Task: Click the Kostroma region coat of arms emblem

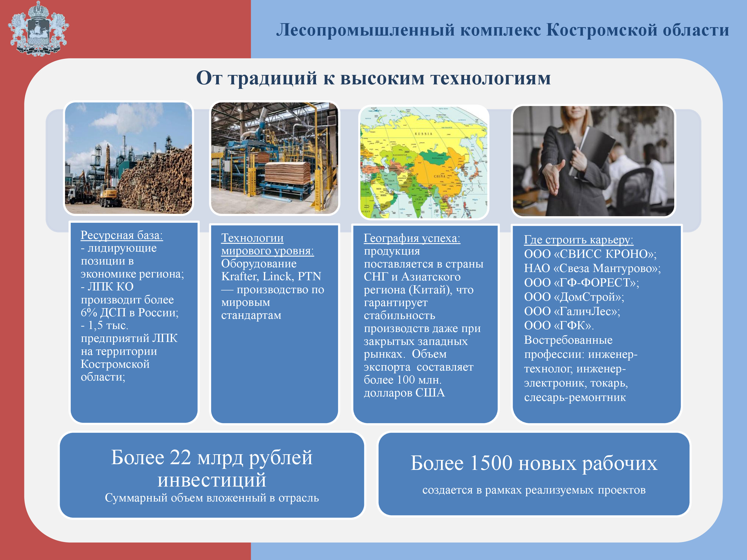Action: point(39,28)
